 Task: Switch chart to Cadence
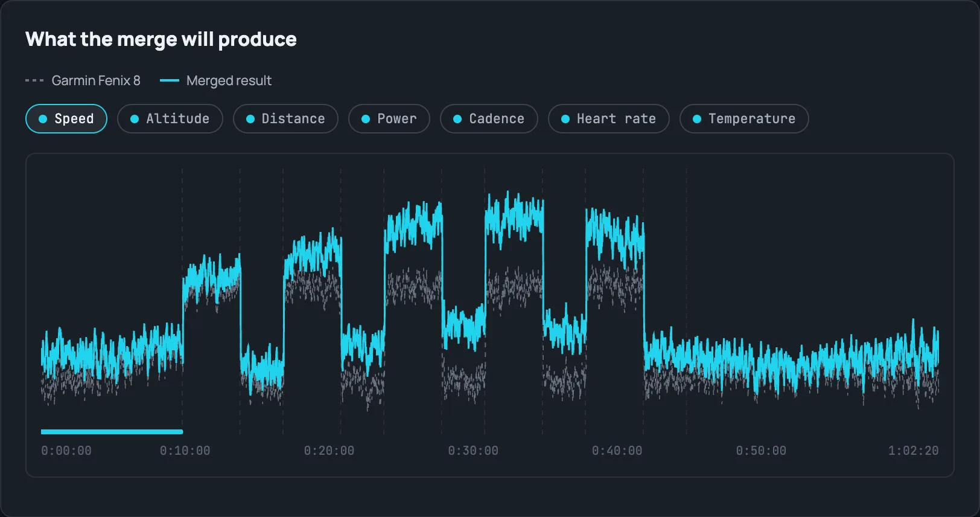tap(489, 119)
